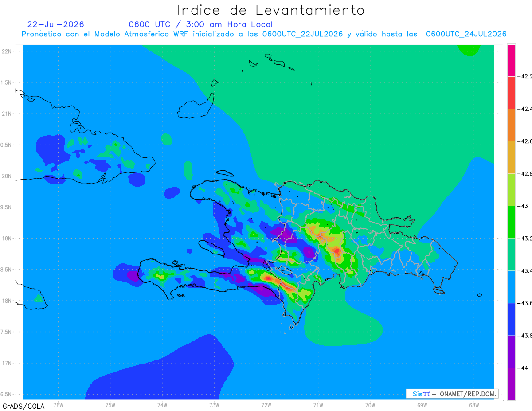Click the '-43.2' colorbar value
Viewport: 532px width, 411px height.
[x=525, y=238]
